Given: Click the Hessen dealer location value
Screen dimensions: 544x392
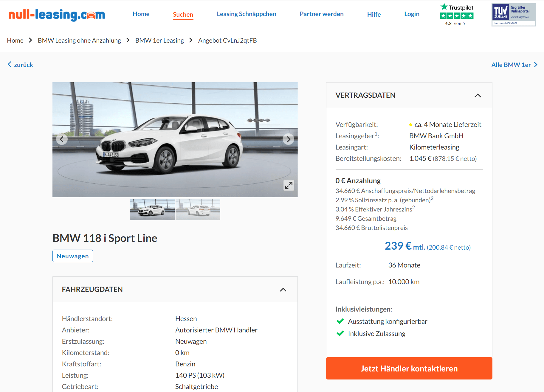Looking at the screenshot, I should [x=186, y=319].
